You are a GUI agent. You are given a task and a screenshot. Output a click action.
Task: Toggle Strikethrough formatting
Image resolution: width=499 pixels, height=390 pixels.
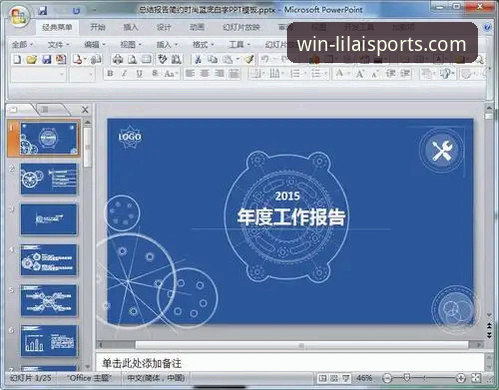pyautogui.click(x=155, y=73)
